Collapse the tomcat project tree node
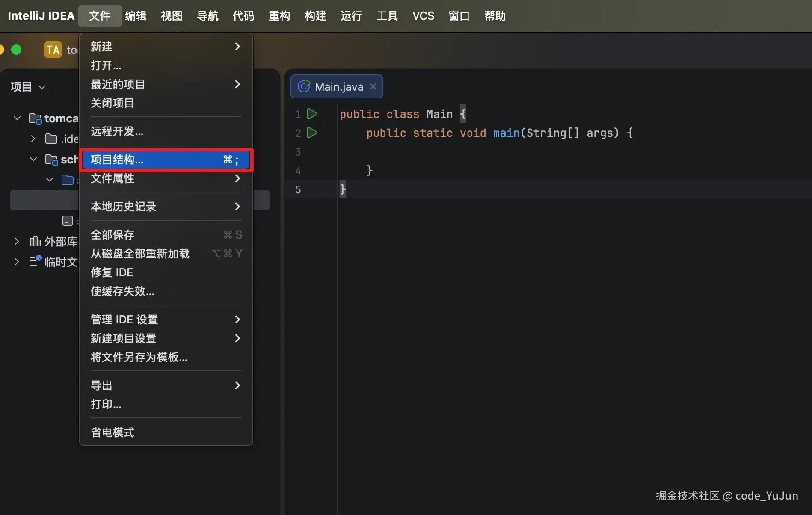Screen dimensions: 812x515 click(17, 118)
